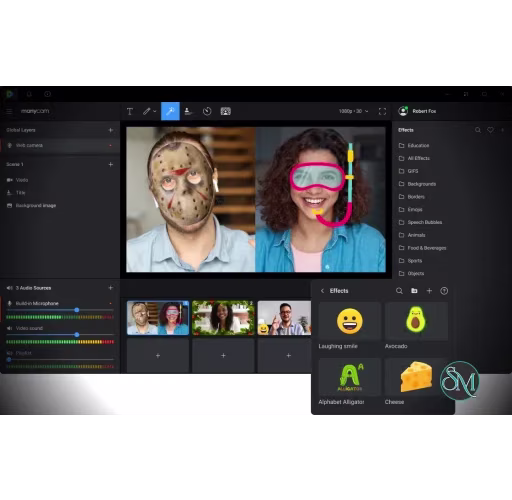Adjust the Playlist volume slider
Screen dimensions: 512x500
coord(9,360)
